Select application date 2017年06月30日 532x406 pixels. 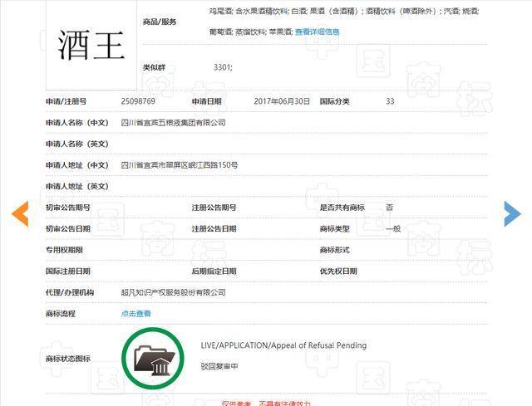click(x=282, y=101)
